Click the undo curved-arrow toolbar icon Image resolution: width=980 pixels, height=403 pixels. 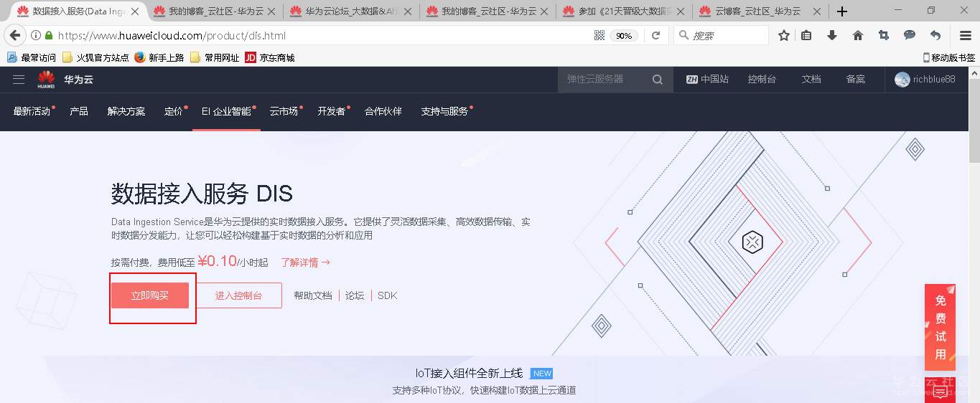[x=935, y=35]
